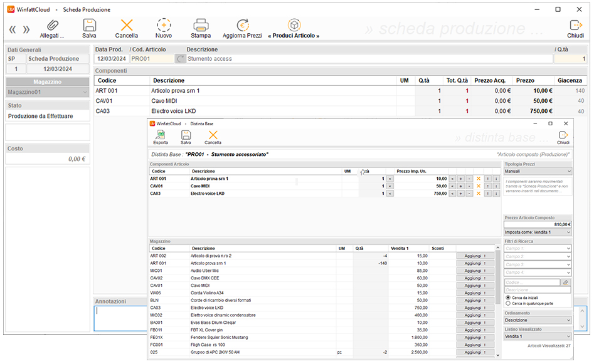Remove CA03 component with orange X
The width and height of the screenshot is (594, 364).
point(479,194)
